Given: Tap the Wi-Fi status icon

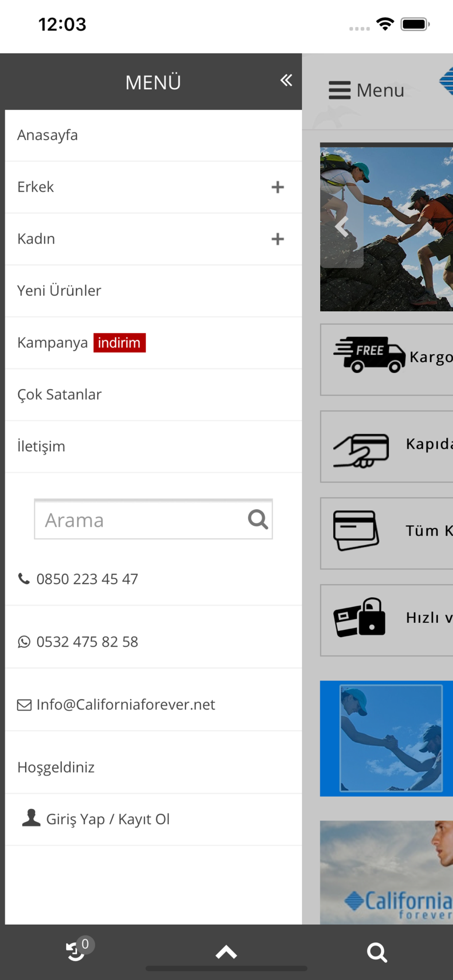Looking at the screenshot, I should 385,24.
